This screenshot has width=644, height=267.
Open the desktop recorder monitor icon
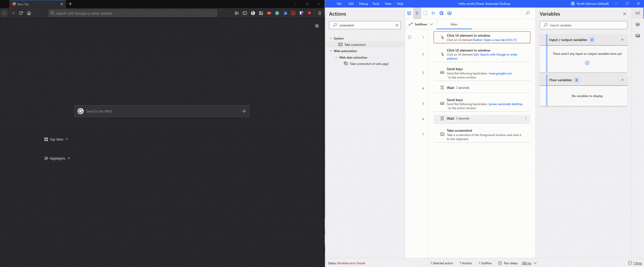[x=449, y=13]
